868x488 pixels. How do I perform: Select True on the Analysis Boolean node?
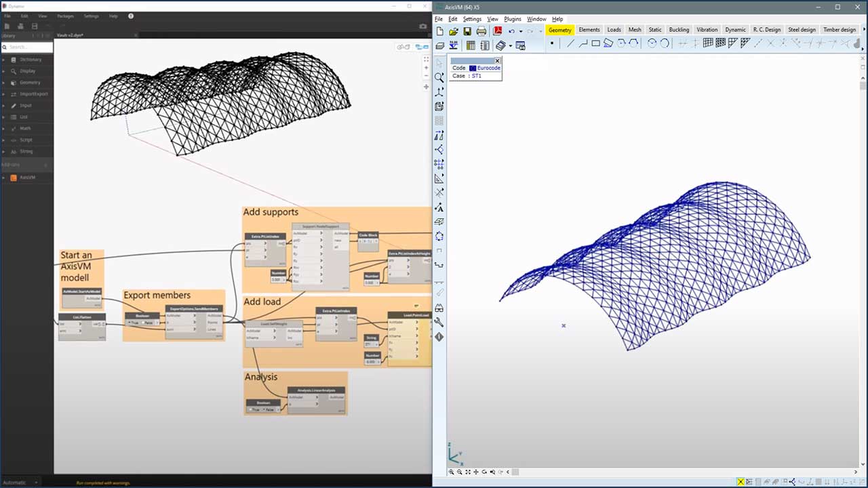254,409
